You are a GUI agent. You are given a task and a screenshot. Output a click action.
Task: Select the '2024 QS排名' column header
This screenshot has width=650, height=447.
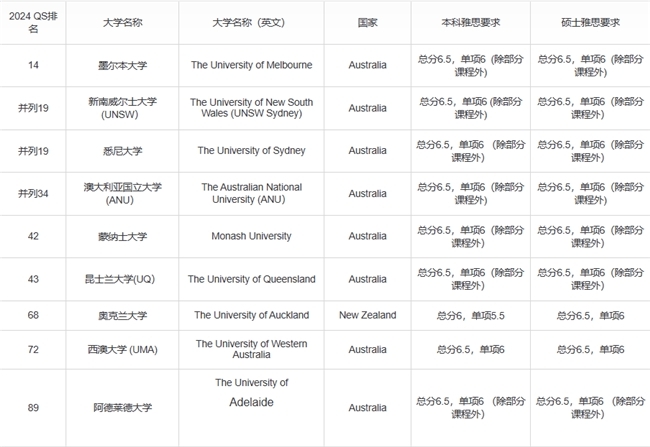33,22
